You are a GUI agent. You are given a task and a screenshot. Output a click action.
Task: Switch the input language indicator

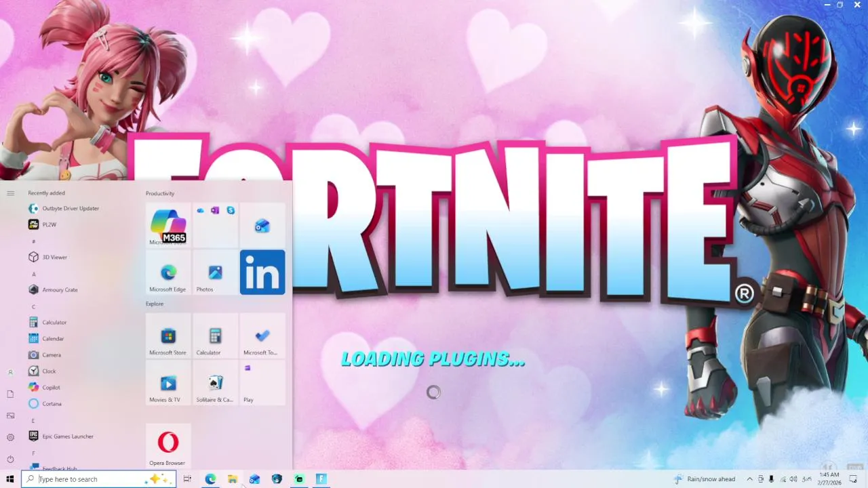click(x=807, y=479)
